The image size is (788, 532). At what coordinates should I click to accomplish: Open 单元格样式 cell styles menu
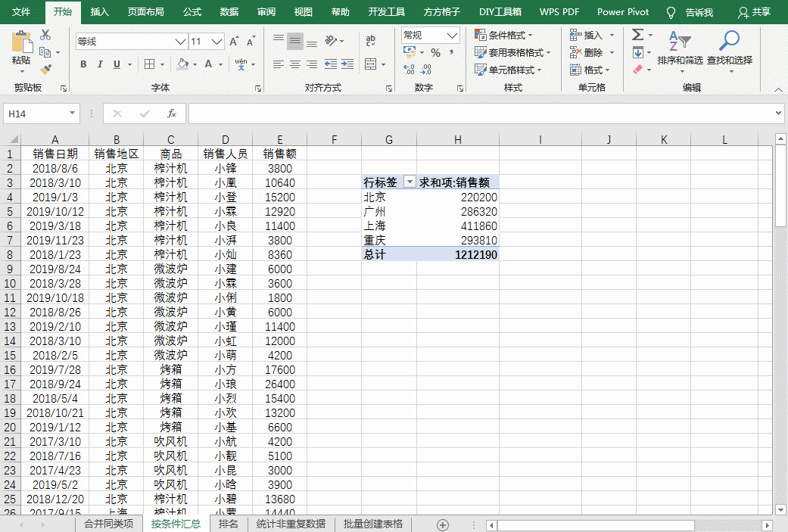(508, 70)
